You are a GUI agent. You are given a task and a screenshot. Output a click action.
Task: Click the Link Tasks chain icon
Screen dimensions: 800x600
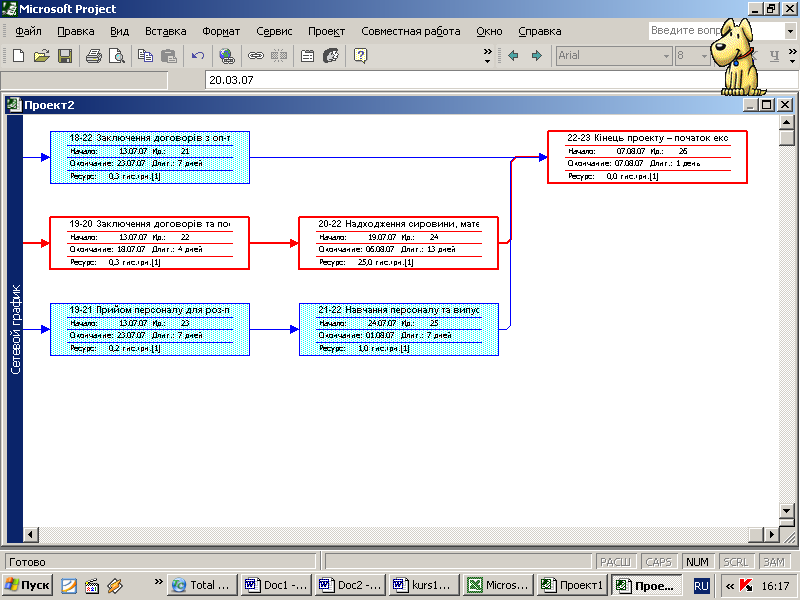[x=256, y=56]
